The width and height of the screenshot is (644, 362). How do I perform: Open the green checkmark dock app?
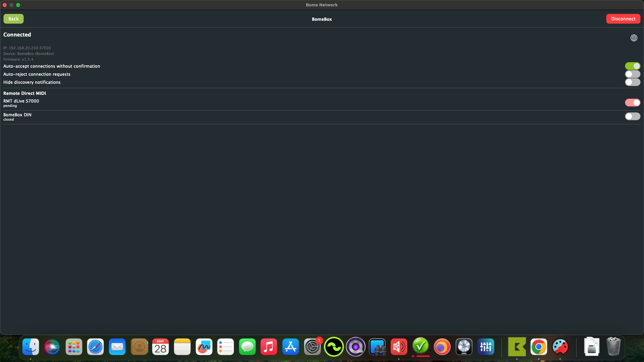pos(421,346)
